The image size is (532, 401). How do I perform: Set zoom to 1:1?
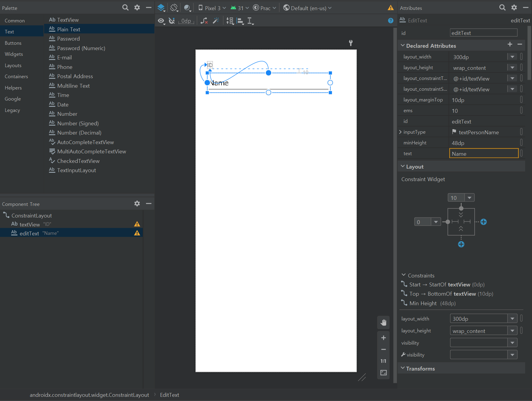[x=383, y=361]
